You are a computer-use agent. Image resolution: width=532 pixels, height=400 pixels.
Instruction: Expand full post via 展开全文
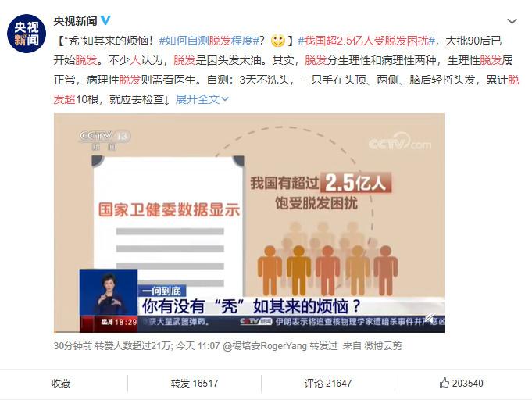click(x=202, y=99)
